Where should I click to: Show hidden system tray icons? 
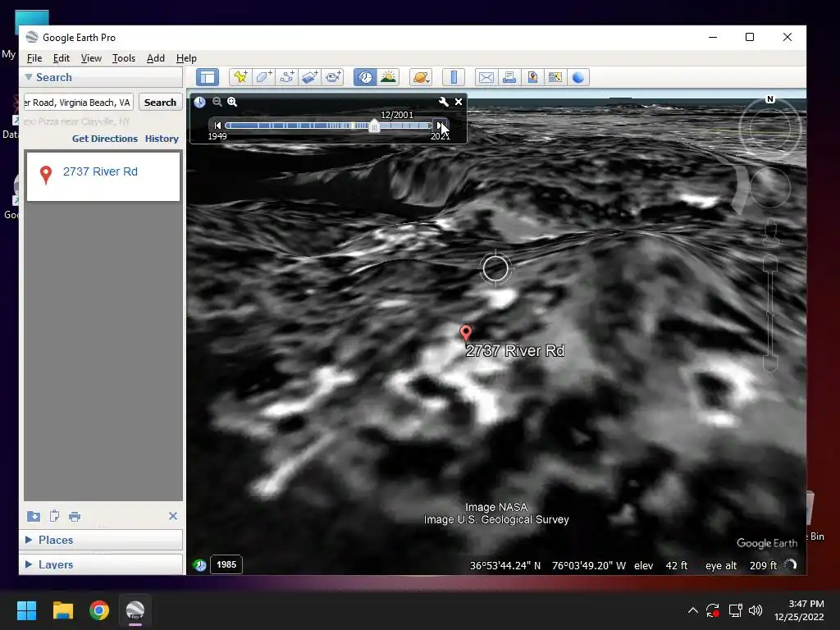(692, 610)
